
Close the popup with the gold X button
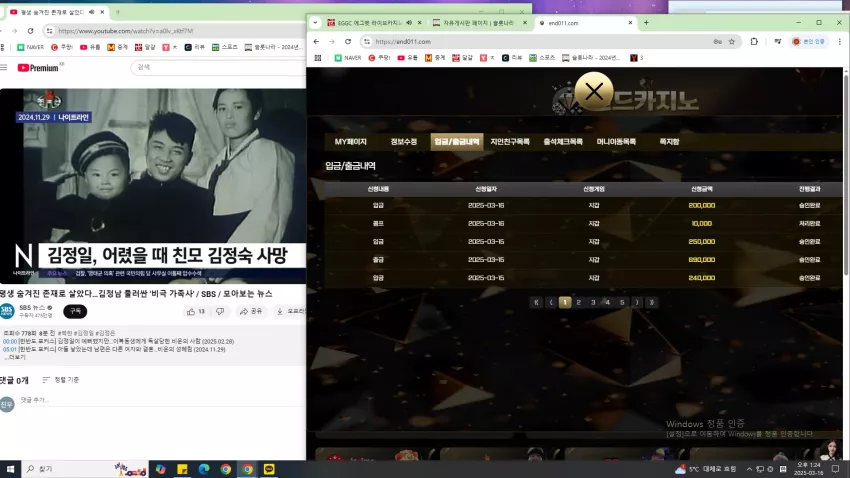click(x=594, y=91)
